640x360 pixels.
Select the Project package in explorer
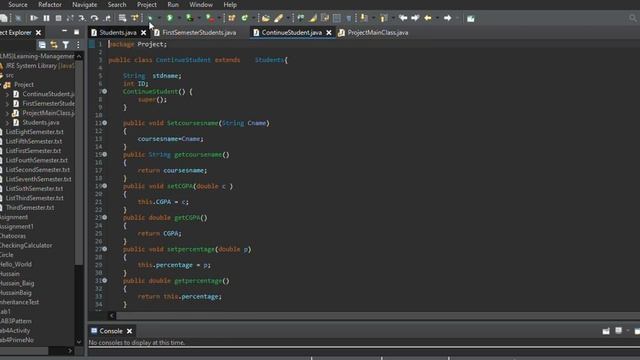tap(24, 85)
